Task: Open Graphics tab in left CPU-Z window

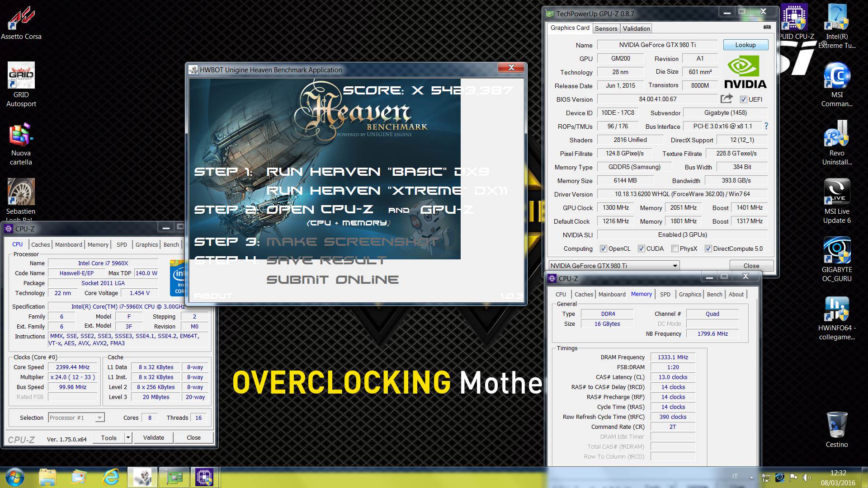Action: [147, 244]
